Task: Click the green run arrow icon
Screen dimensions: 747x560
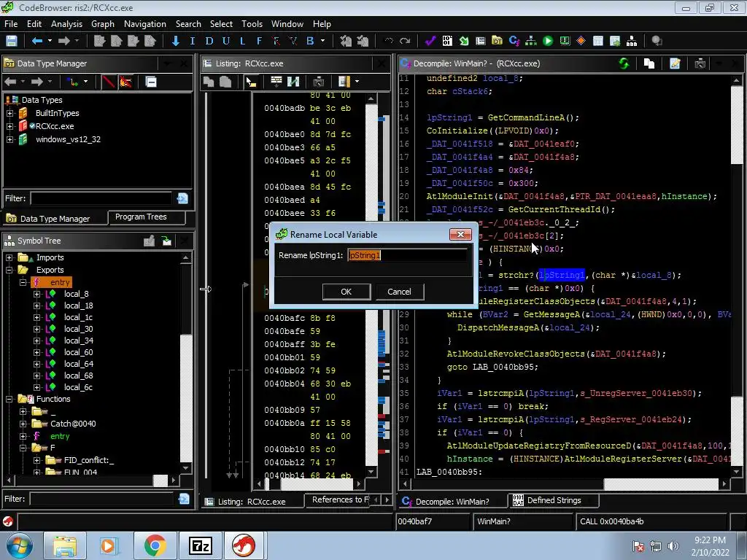Action: coord(548,41)
